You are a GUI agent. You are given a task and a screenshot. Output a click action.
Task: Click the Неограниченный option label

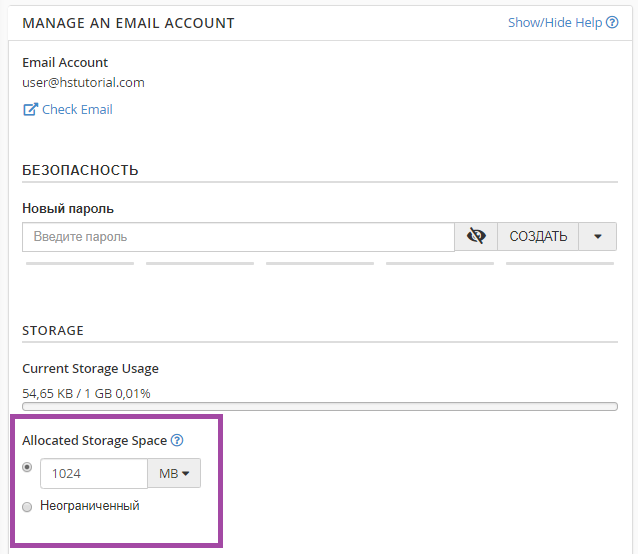click(90, 506)
